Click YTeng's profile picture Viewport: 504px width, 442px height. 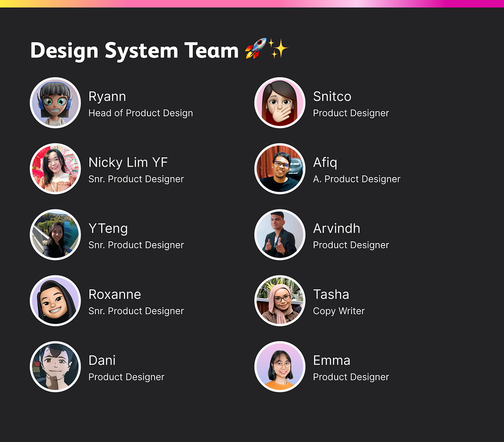point(55,234)
